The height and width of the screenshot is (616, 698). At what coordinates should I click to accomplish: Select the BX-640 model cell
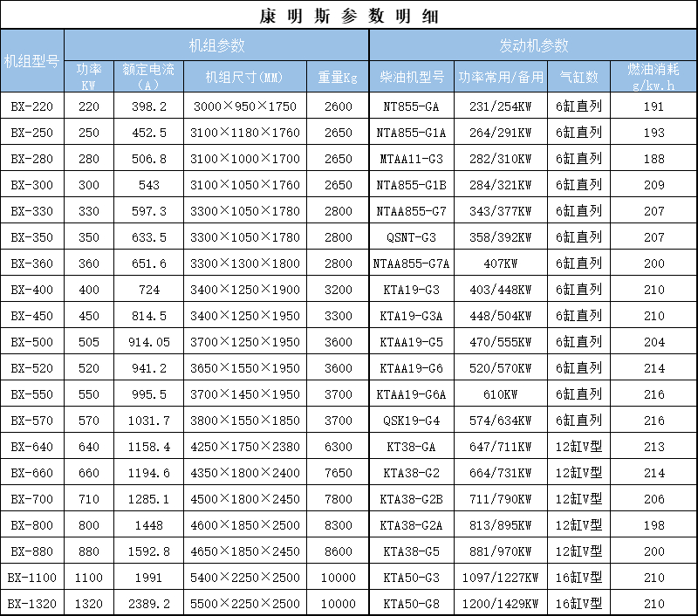32,447
